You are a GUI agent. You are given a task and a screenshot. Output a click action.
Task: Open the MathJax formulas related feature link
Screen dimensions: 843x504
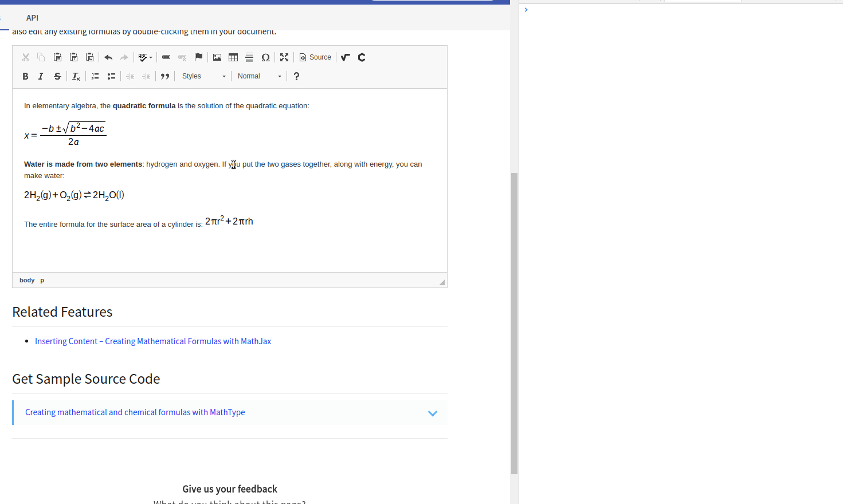tap(153, 341)
